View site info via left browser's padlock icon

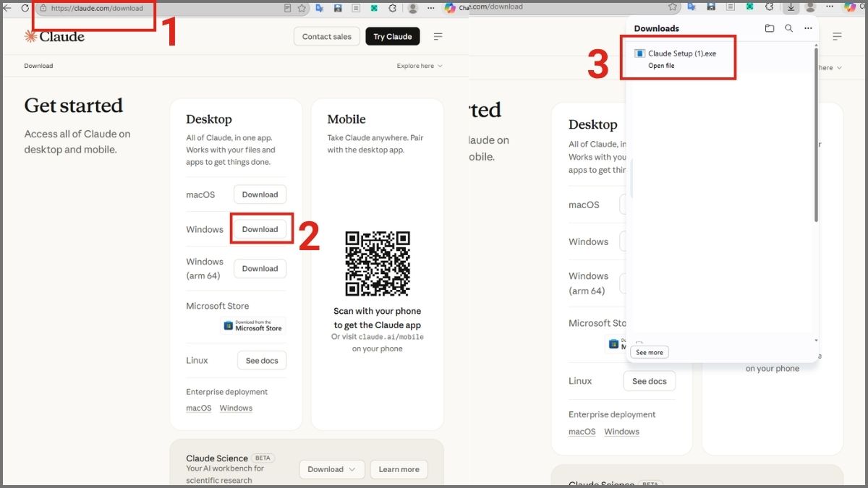point(43,8)
